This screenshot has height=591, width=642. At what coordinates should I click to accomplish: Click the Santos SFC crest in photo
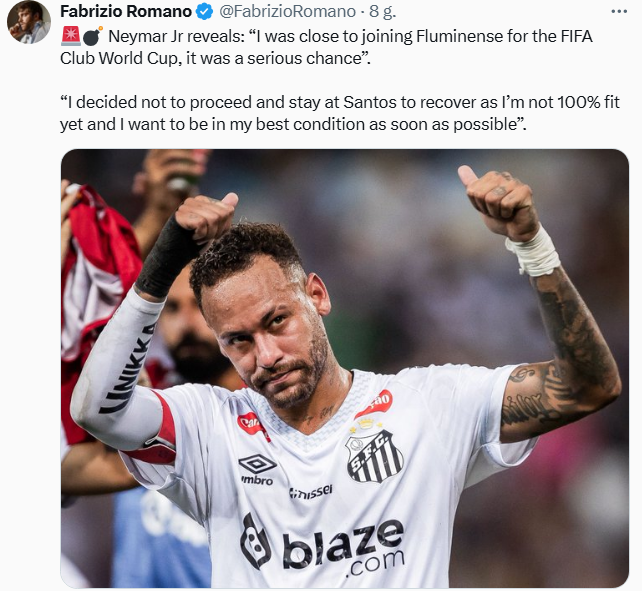374,454
